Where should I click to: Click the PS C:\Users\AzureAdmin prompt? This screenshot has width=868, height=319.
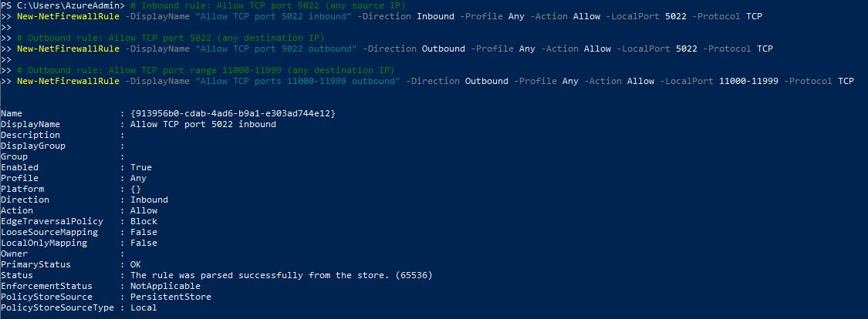pyautogui.click(x=62, y=5)
